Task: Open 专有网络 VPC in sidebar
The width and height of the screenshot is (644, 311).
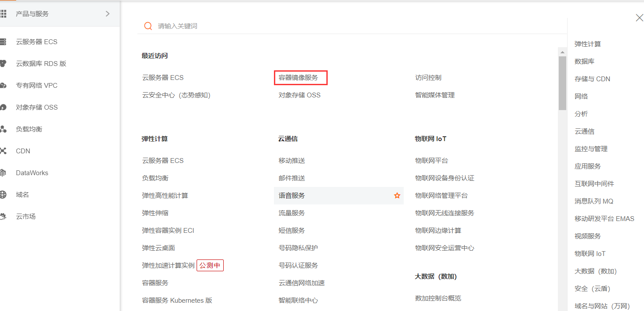Action: coord(37,86)
